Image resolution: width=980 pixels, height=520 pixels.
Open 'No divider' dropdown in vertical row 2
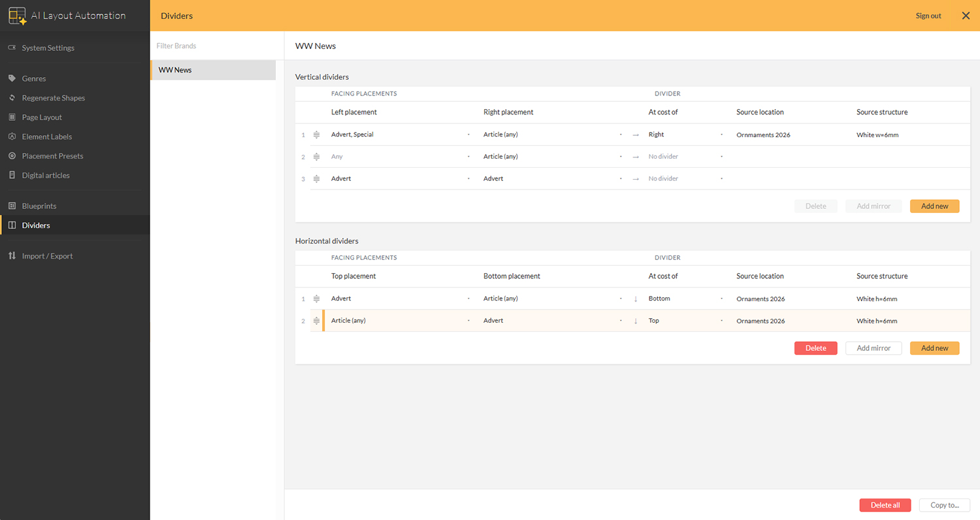[x=686, y=157]
